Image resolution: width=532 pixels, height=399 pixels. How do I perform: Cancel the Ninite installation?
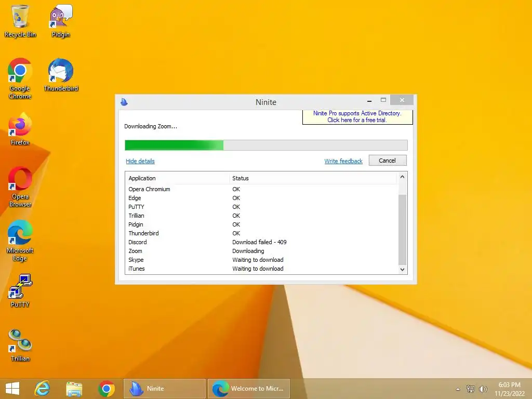388,161
